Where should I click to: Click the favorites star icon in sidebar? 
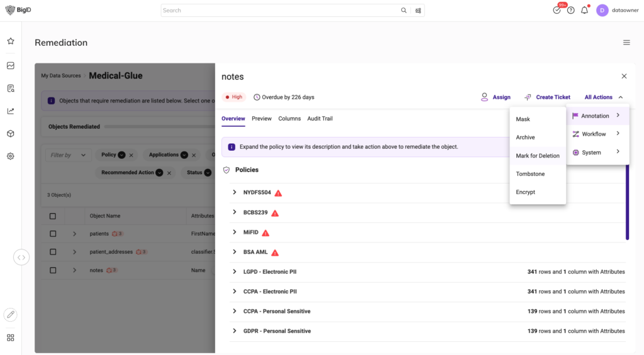pyautogui.click(x=11, y=41)
